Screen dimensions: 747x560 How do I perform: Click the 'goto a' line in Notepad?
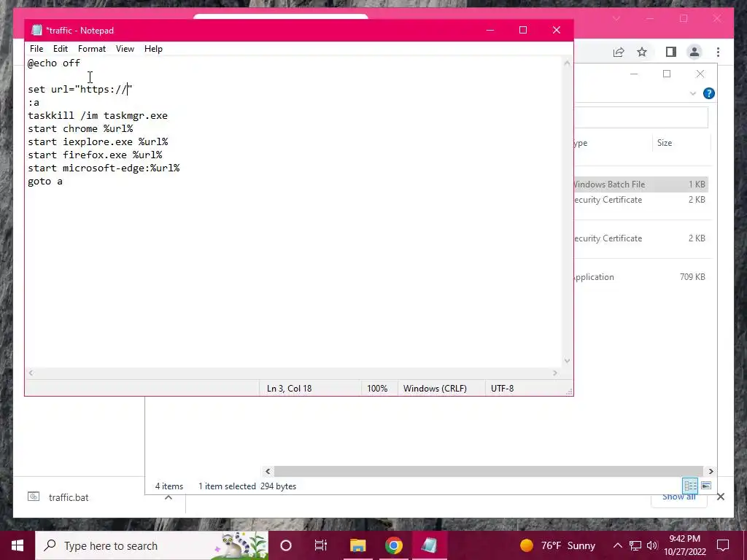coord(45,181)
